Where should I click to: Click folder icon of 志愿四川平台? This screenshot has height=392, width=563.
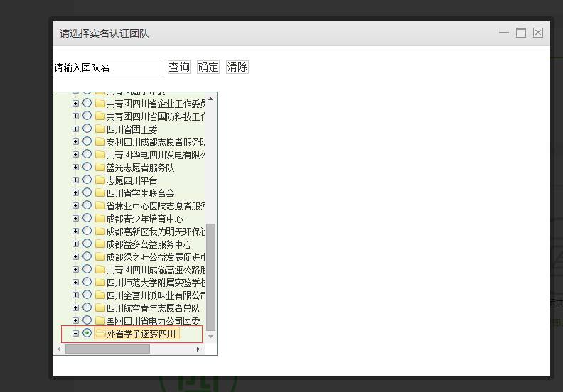click(x=100, y=180)
